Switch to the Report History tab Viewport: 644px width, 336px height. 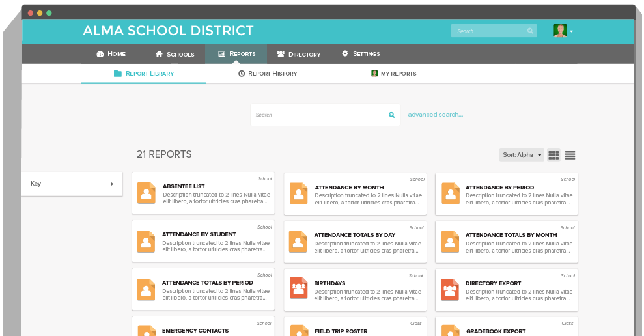[268, 74]
